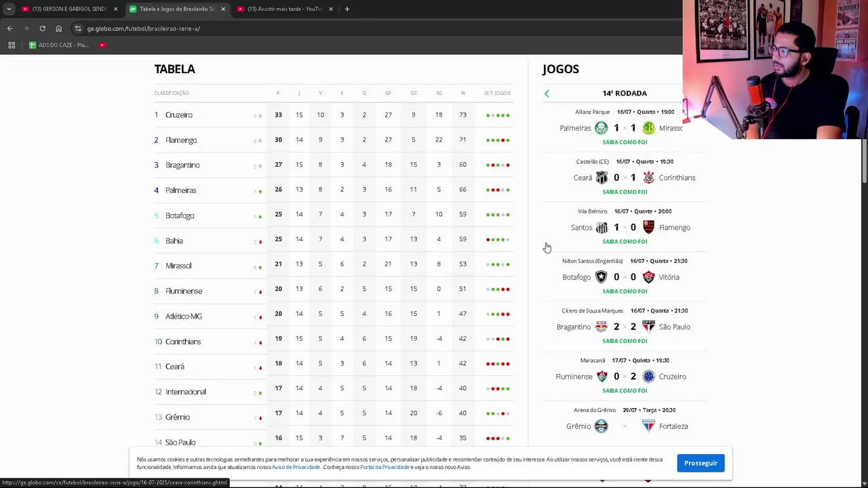Image resolution: width=868 pixels, height=488 pixels.
Task: Click the Mirassol crest in Jogos
Action: coord(648,128)
